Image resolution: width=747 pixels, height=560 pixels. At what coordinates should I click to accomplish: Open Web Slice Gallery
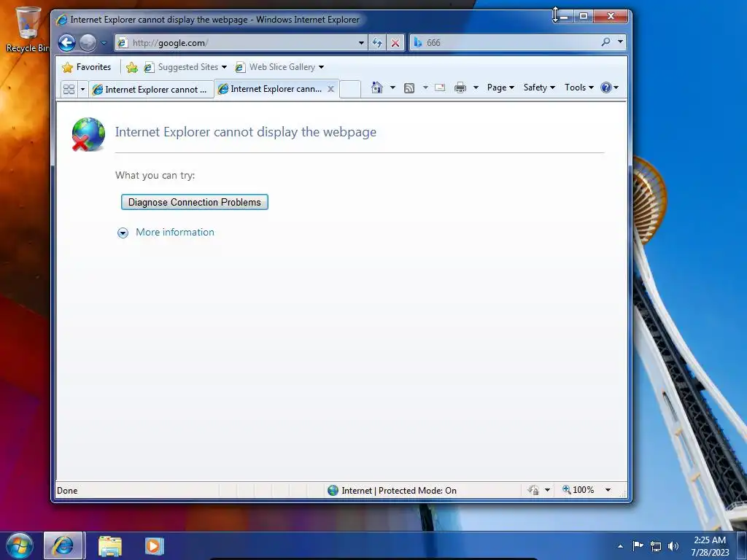279,67
